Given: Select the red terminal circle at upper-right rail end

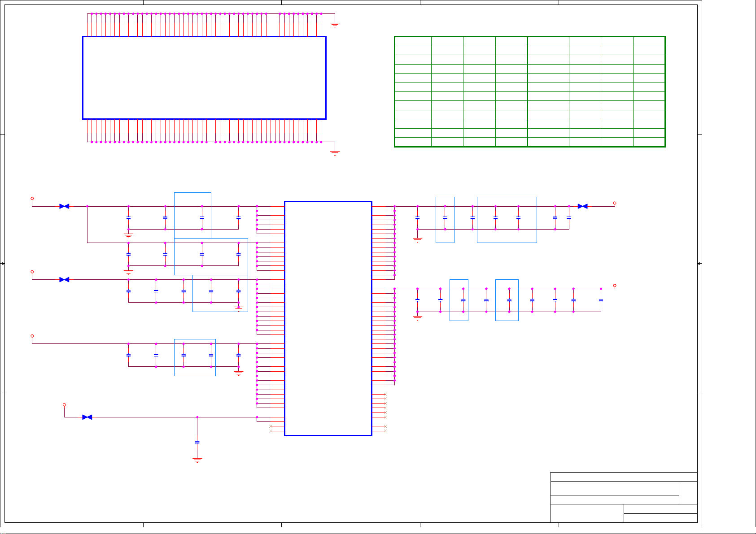Looking at the screenshot, I should pos(615,203).
